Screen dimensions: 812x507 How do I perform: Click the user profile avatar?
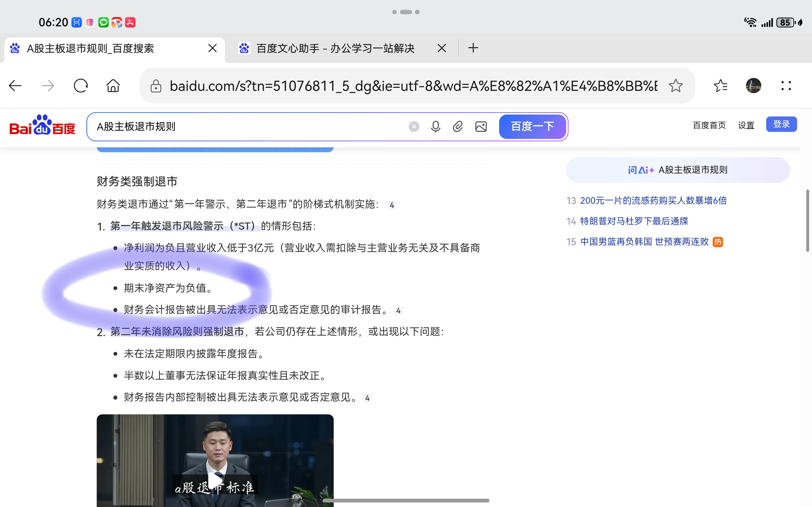(753, 86)
